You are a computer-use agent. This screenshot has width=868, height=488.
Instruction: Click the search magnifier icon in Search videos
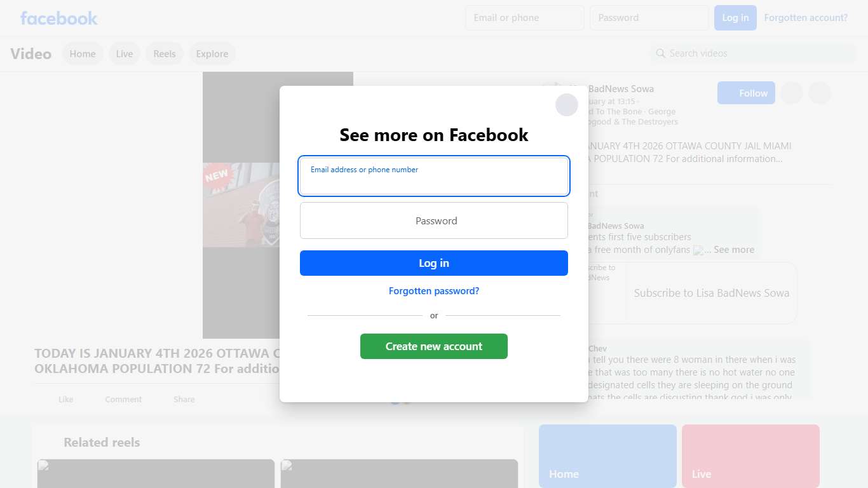[661, 53]
